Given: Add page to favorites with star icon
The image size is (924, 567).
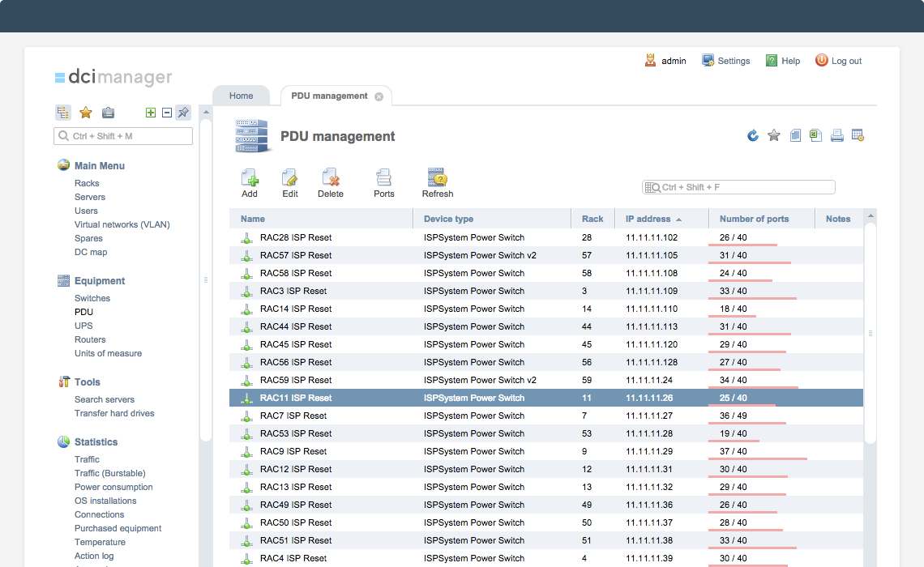Looking at the screenshot, I should tap(774, 136).
